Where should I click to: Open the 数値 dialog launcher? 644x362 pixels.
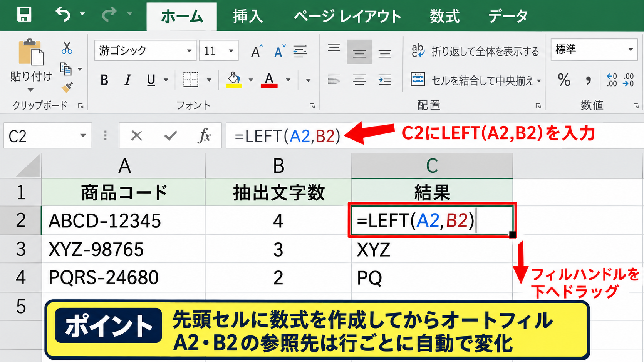[x=636, y=106]
